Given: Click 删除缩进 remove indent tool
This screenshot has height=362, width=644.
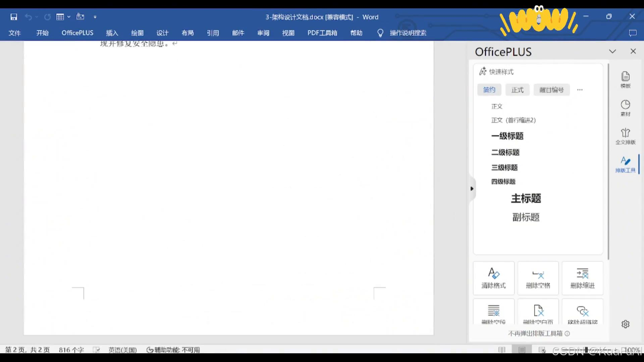Looking at the screenshot, I should coord(583,278).
